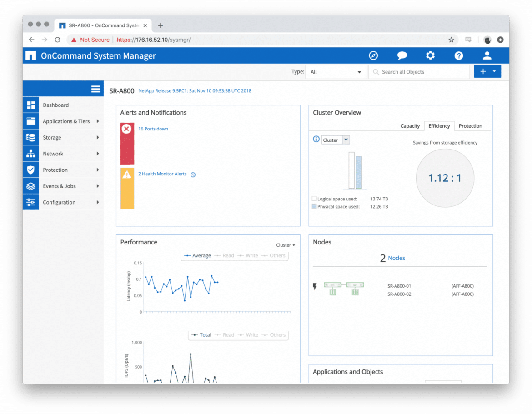532x414 pixels.
Task: Click the NetApp logo in header
Action: 31,55
